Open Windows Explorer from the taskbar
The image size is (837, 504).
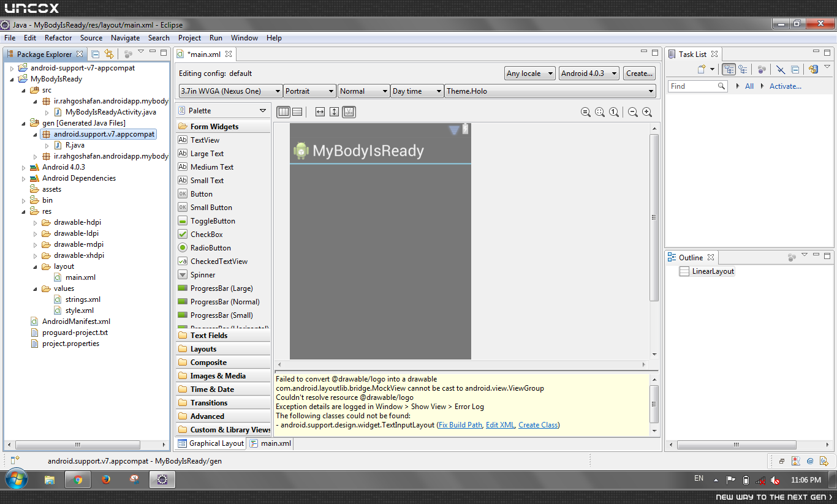click(x=50, y=480)
